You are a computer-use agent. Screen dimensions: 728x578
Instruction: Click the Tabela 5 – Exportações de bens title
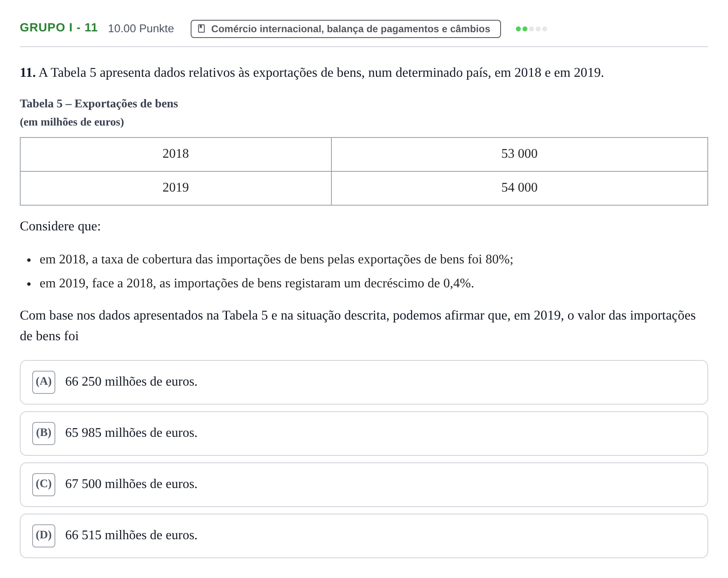coord(99,104)
